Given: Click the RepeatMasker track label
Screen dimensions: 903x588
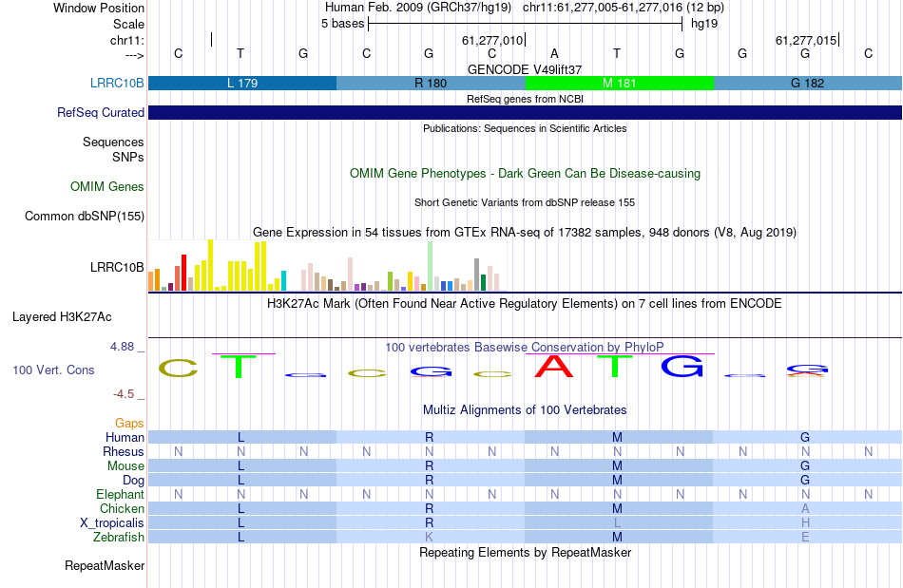Looking at the screenshot, I should (x=105, y=565).
